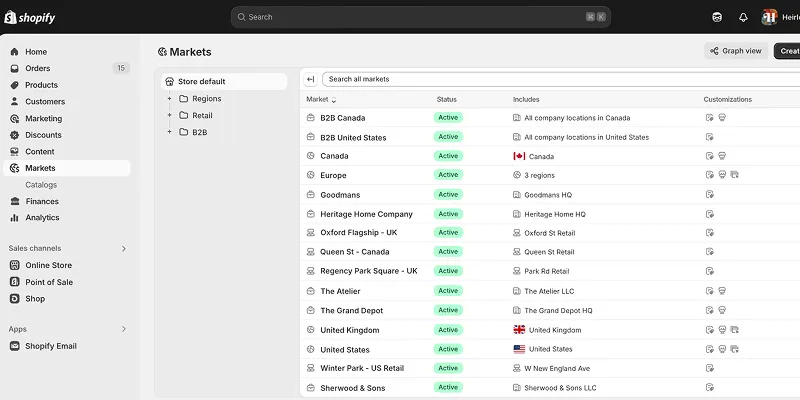The width and height of the screenshot is (800, 400).
Task: Open Discounts in the sidebar
Action: (43, 135)
